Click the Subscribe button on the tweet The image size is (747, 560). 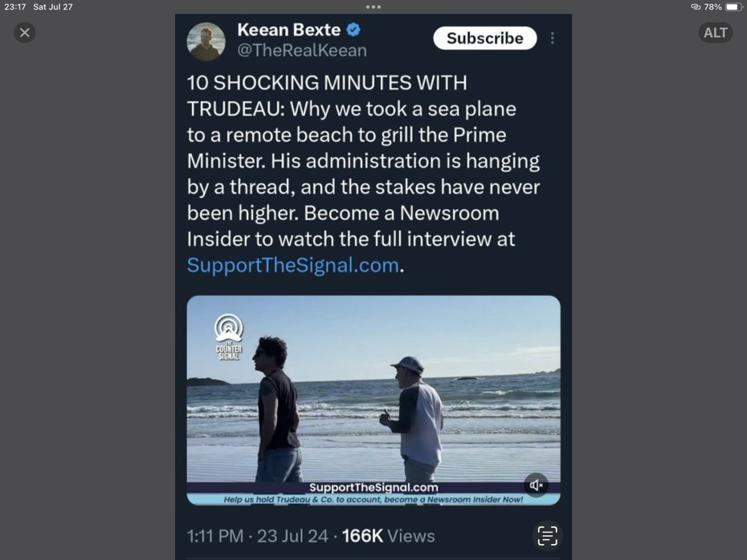[x=485, y=38]
